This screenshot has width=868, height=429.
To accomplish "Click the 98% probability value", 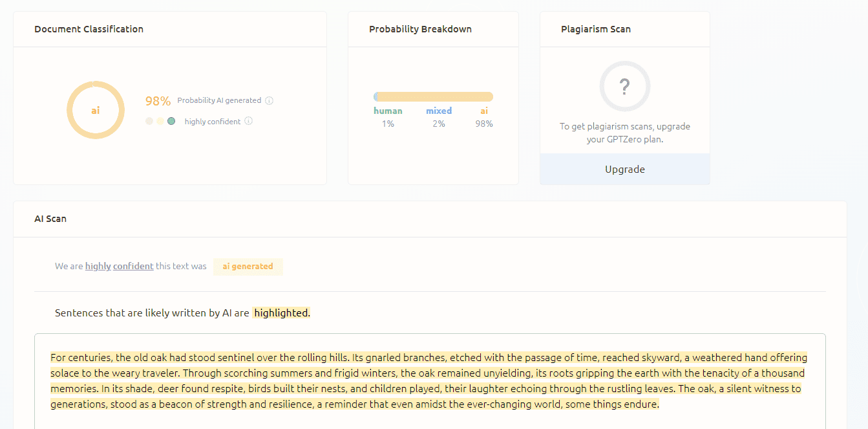I will coord(158,101).
